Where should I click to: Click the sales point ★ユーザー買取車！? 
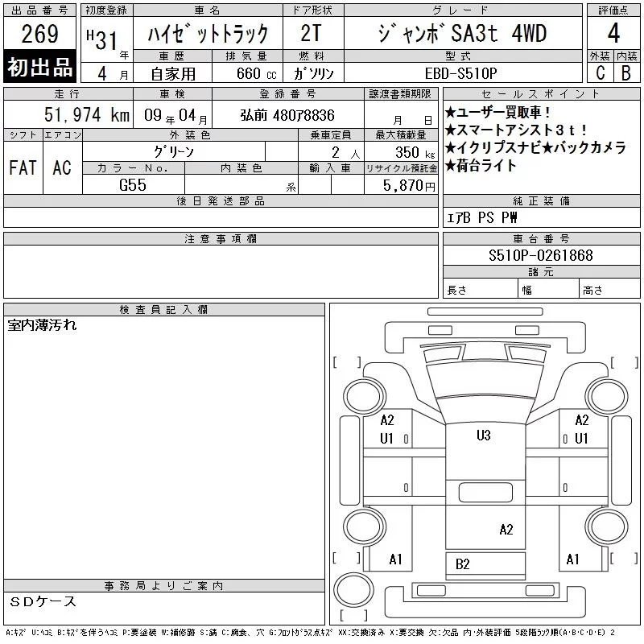pyautogui.click(x=497, y=112)
